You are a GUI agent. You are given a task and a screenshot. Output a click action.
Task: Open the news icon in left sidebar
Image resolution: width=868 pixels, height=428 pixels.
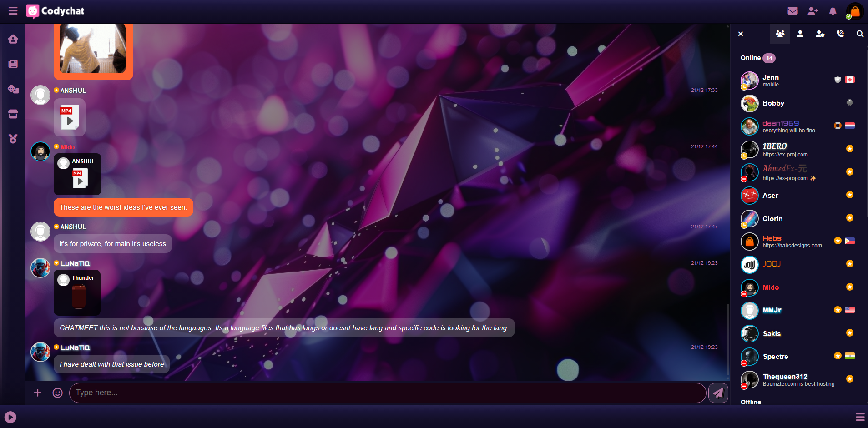13,64
